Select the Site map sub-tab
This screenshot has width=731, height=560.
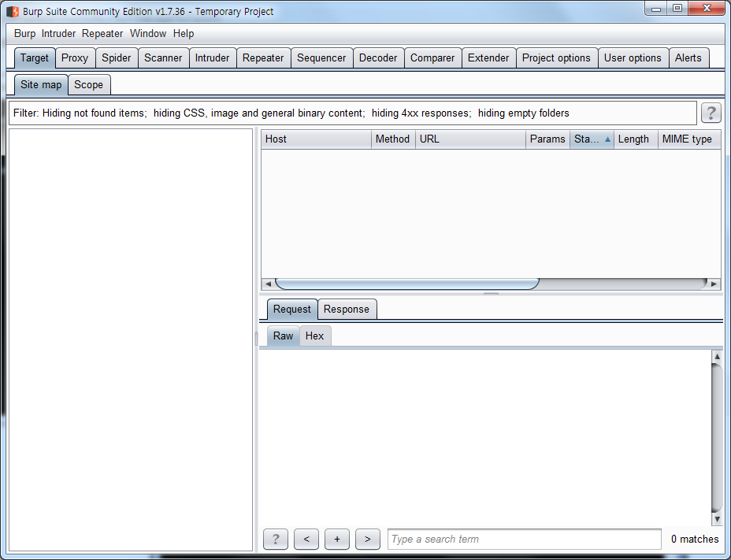pyautogui.click(x=41, y=84)
